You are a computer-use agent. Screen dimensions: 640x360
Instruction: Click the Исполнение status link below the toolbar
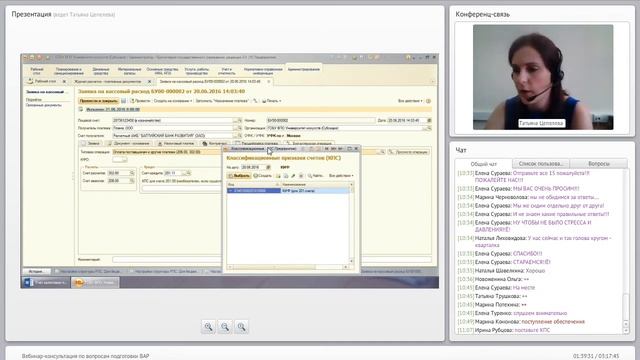pyautogui.click(x=113, y=109)
